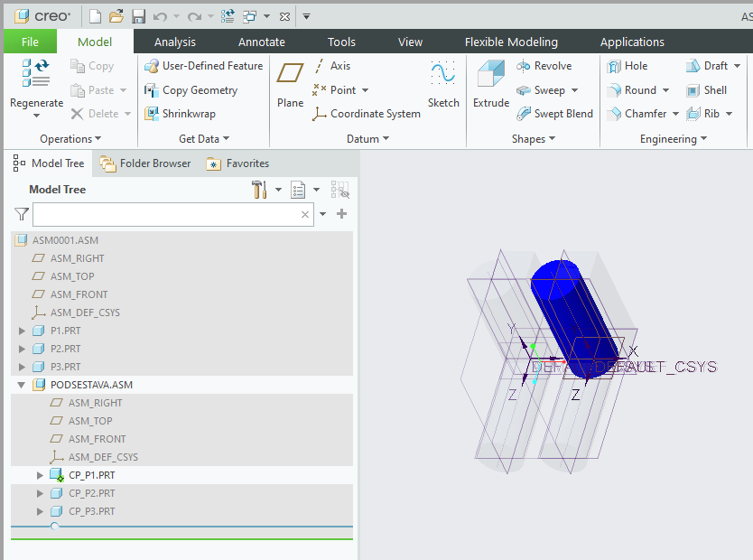Open the Sweep dropdown arrow
The height and width of the screenshot is (560, 753).
574,90
